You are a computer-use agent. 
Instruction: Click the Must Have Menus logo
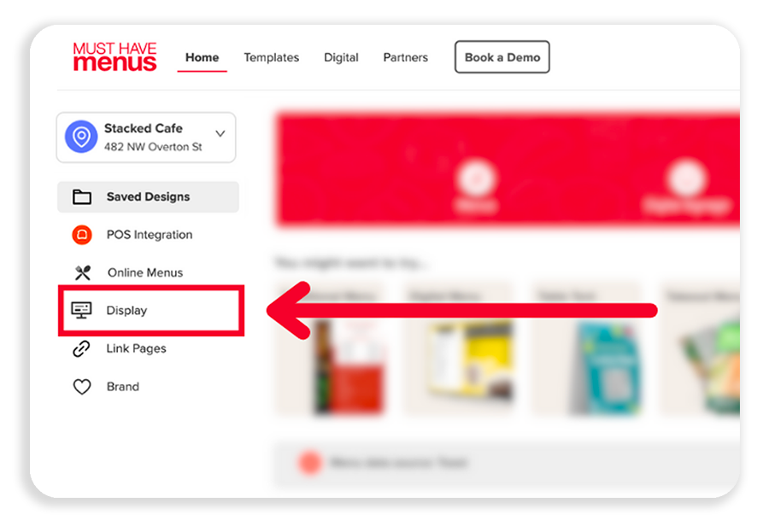[114, 56]
